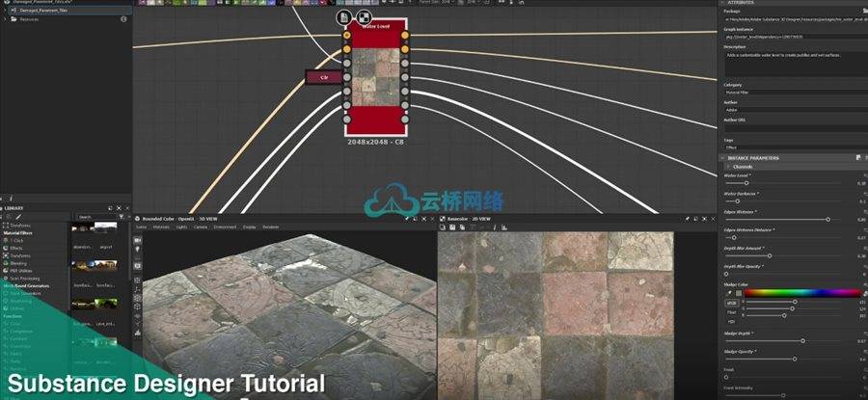Image resolution: width=868 pixels, height=400 pixels.
Task: Select the 1-Click library category
Action: (x=16, y=241)
